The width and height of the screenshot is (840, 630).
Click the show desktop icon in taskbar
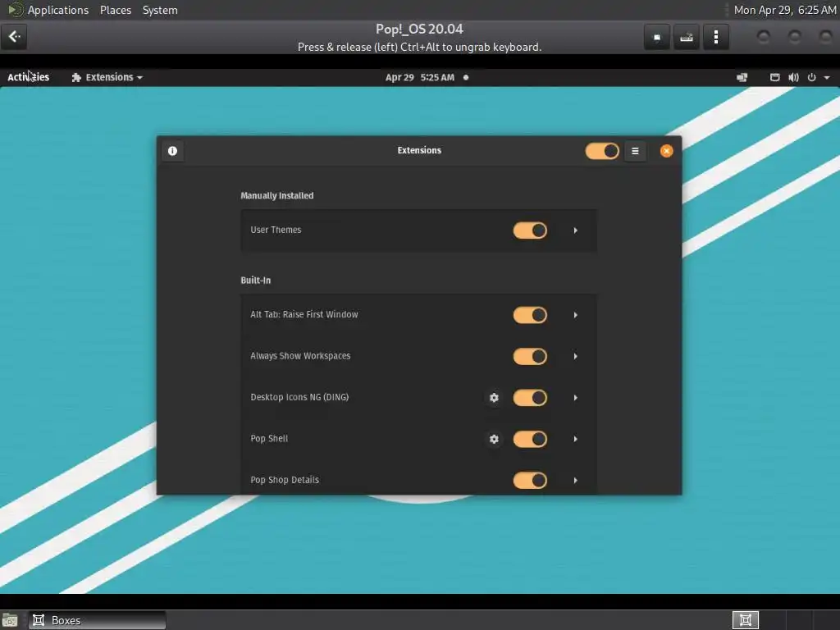10,620
